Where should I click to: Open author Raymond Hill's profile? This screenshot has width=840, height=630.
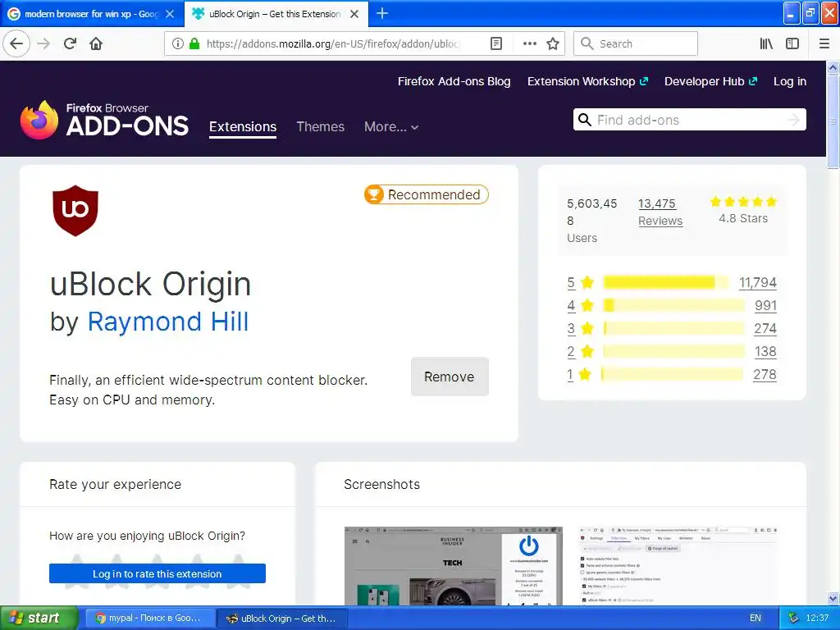(x=167, y=322)
